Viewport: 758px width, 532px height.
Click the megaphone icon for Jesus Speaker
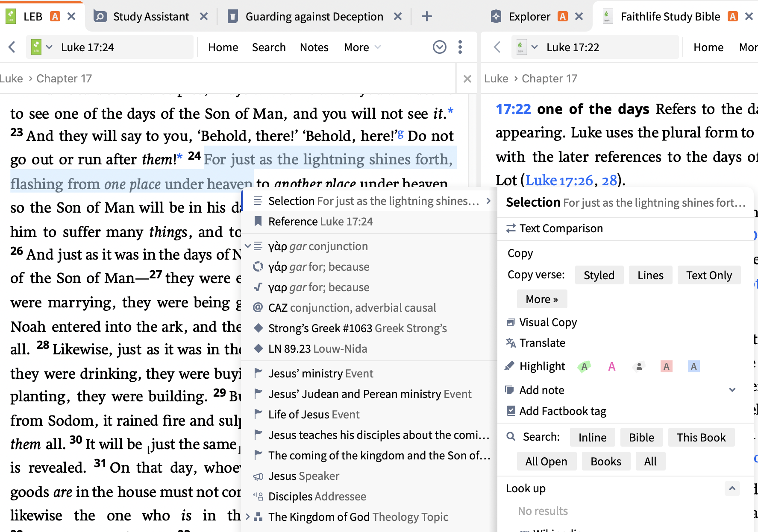click(258, 476)
